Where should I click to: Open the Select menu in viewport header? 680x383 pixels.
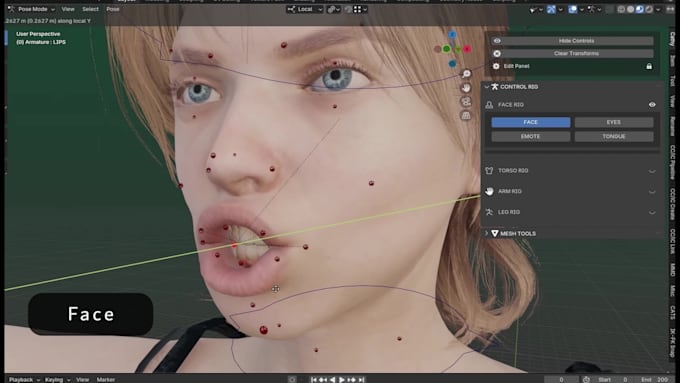point(90,9)
